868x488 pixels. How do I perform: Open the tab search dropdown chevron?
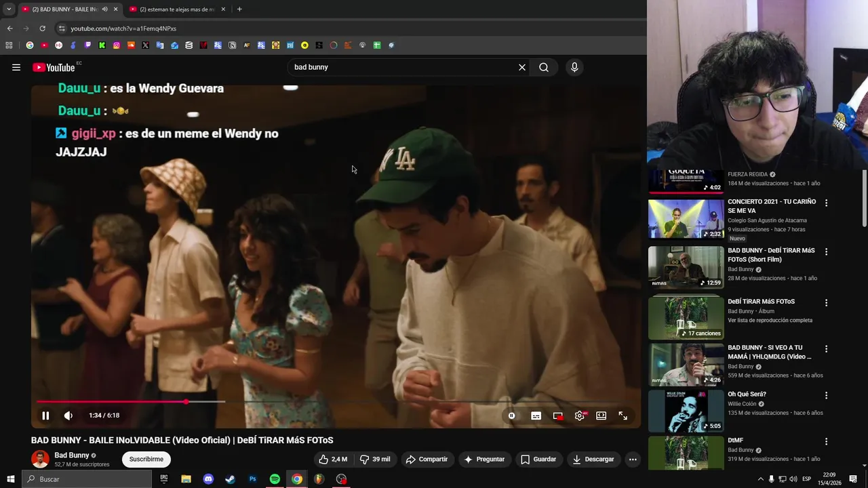9,9
